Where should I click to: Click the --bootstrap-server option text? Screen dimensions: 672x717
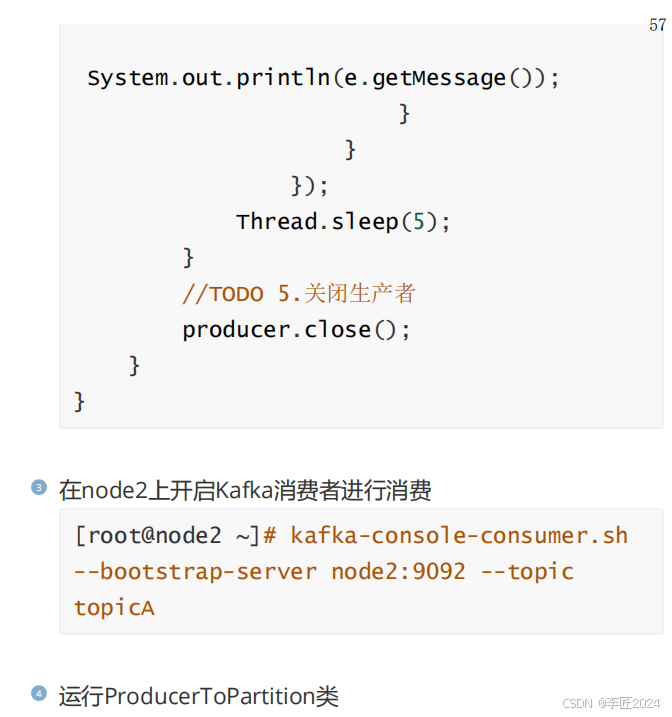(x=195, y=572)
